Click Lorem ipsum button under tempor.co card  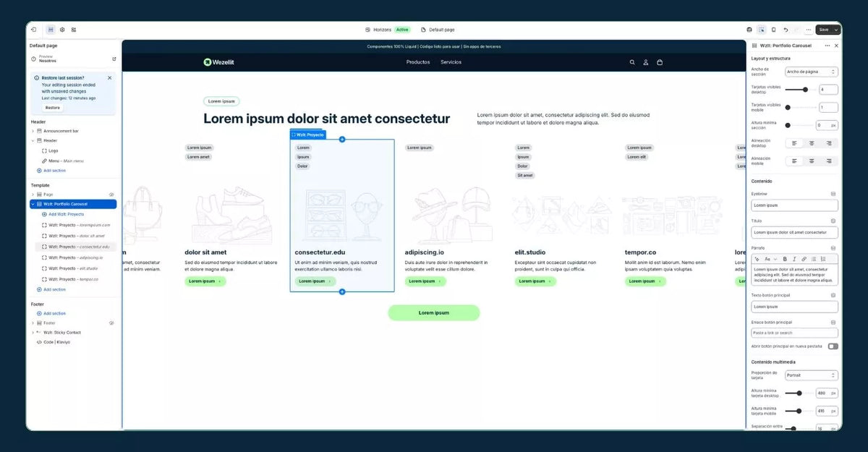(x=644, y=281)
